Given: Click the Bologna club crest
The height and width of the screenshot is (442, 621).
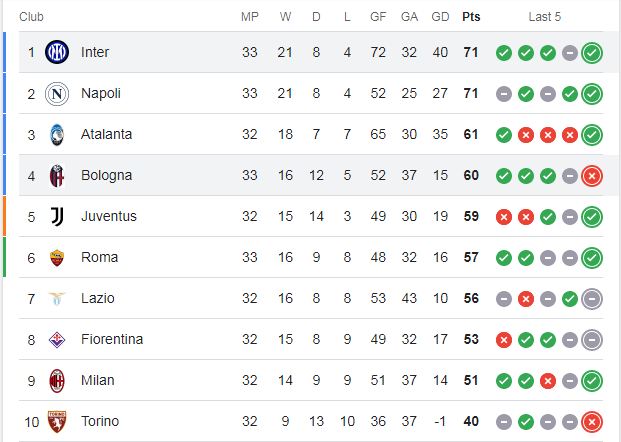Looking at the screenshot, I should 57,176.
